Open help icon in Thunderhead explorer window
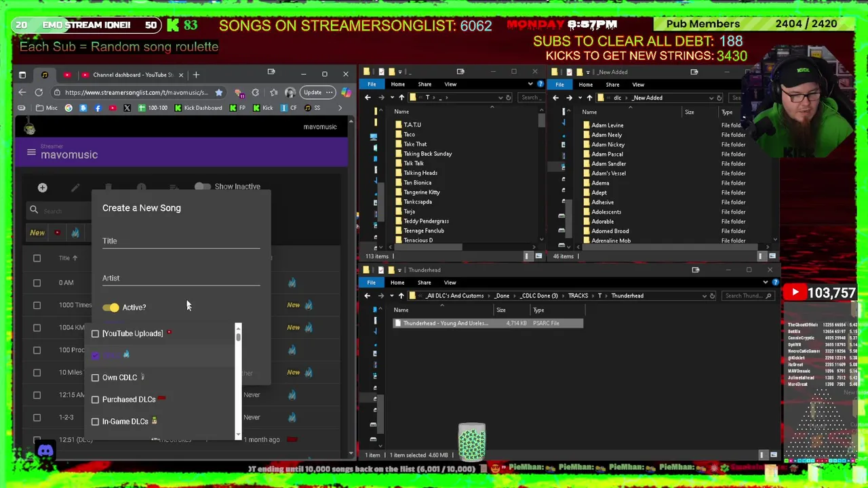This screenshot has width=868, height=488. coord(775,282)
